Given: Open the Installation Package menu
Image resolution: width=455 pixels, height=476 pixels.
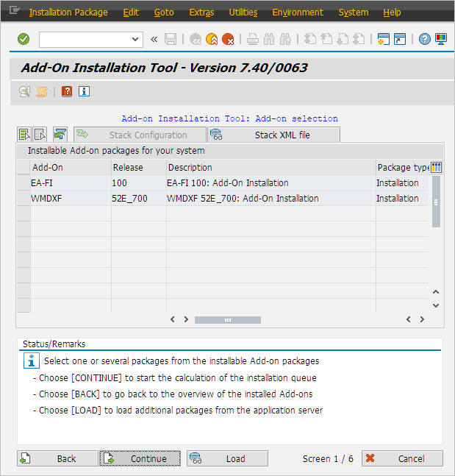Looking at the screenshot, I should tap(68, 13).
